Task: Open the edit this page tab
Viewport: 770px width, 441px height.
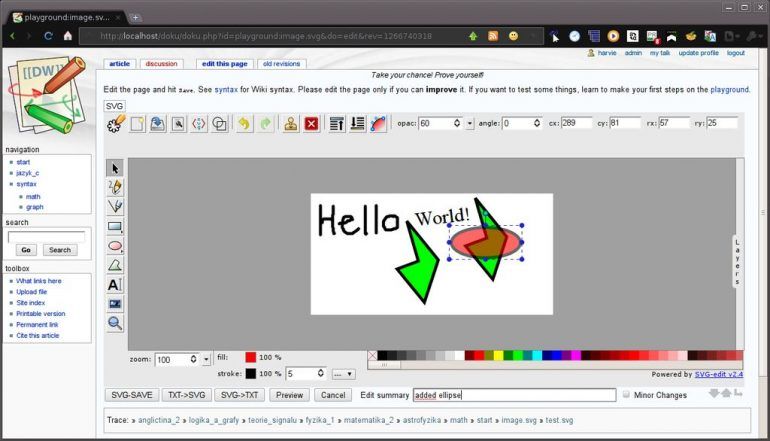Action: click(x=224, y=64)
